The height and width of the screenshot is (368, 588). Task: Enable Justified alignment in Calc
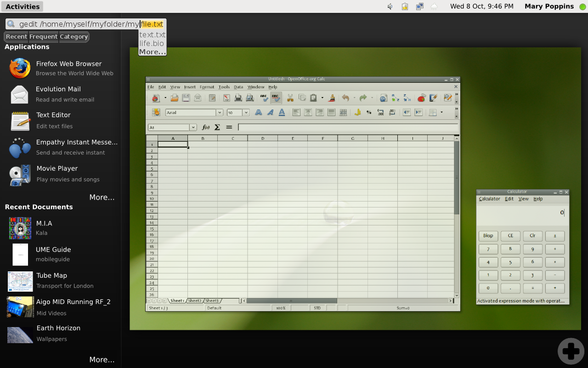[x=331, y=112]
